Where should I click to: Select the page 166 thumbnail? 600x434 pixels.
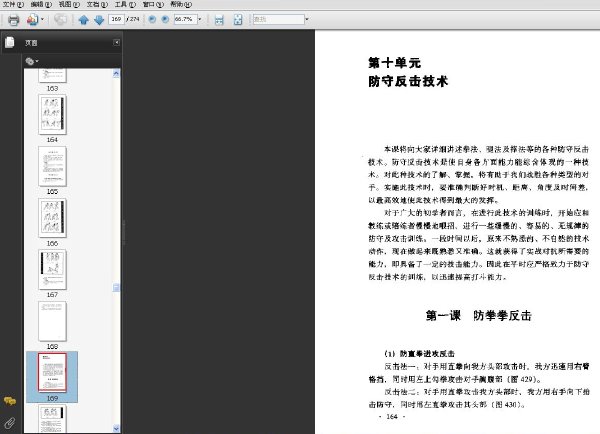(52, 217)
